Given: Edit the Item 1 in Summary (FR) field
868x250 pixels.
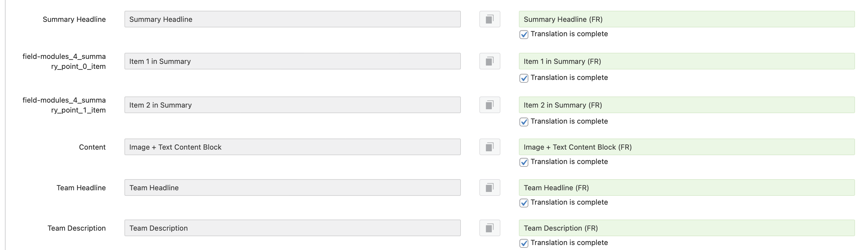Looking at the screenshot, I should (x=686, y=61).
